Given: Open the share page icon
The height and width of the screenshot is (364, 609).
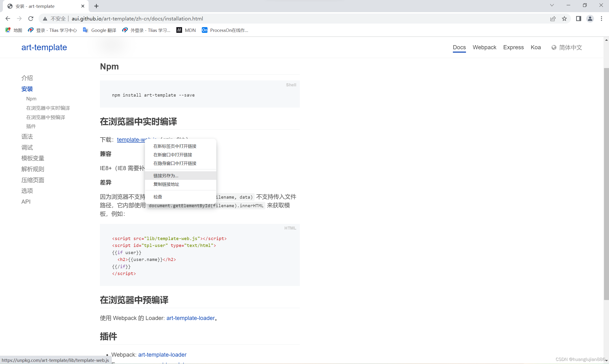Looking at the screenshot, I should click(x=553, y=19).
